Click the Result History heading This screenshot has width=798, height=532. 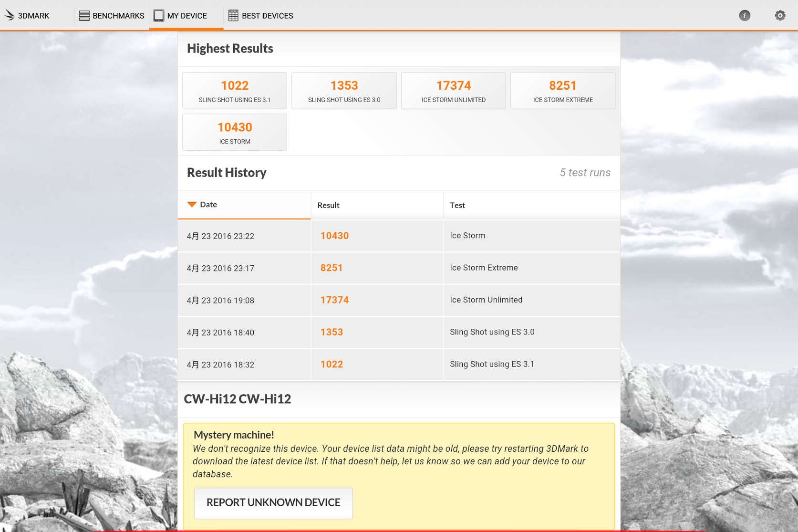[x=227, y=173]
